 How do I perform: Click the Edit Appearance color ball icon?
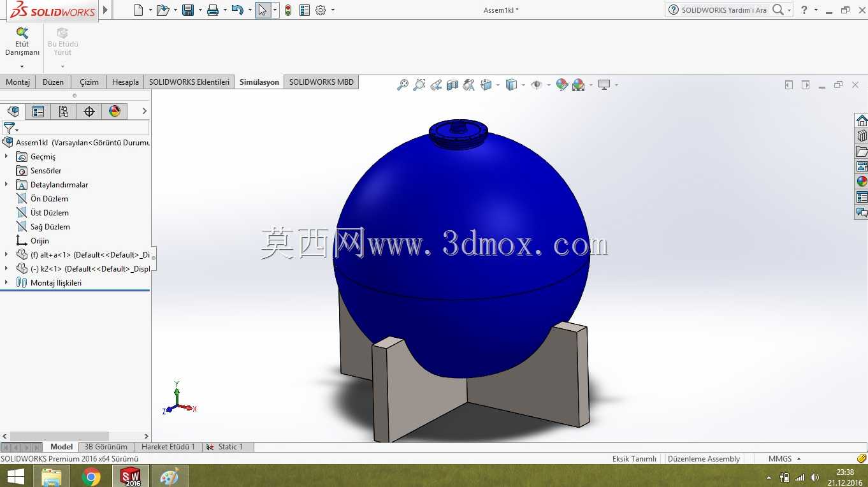(x=561, y=85)
